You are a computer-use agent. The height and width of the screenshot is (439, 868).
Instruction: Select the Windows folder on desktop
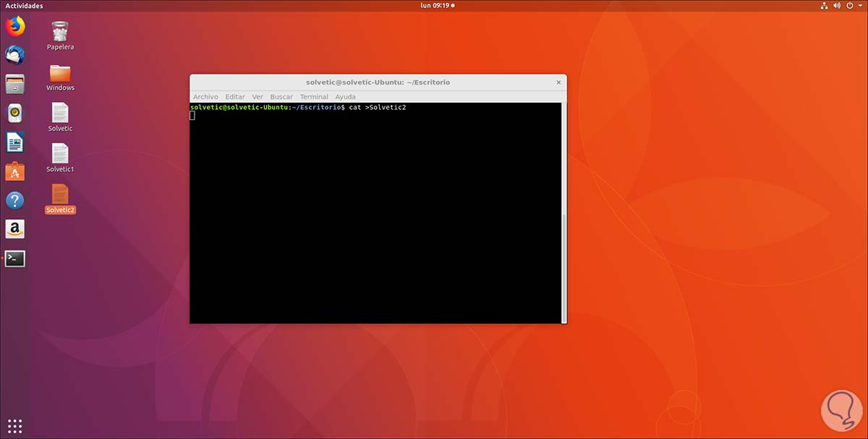(x=60, y=77)
